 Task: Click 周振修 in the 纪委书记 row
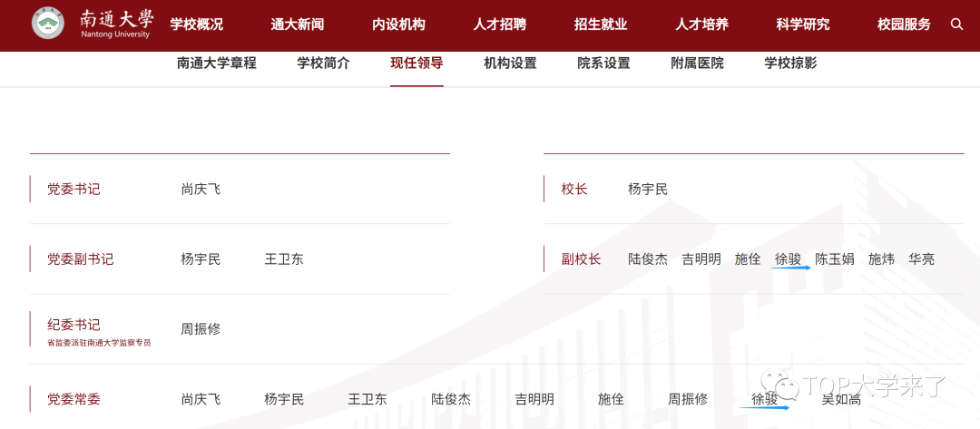pyautogui.click(x=201, y=329)
